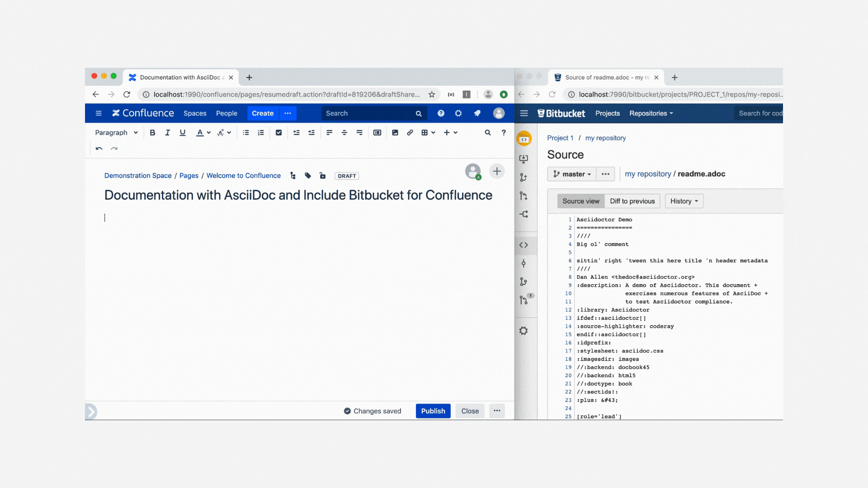868x488 pixels.
Task: Switch to the Diff to previous tab
Action: tap(632, 201)
